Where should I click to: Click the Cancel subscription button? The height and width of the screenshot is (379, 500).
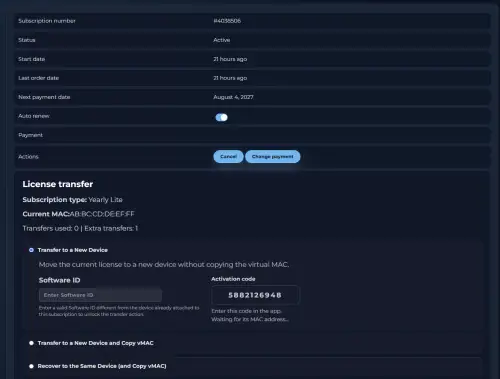(x=228, y=157)
